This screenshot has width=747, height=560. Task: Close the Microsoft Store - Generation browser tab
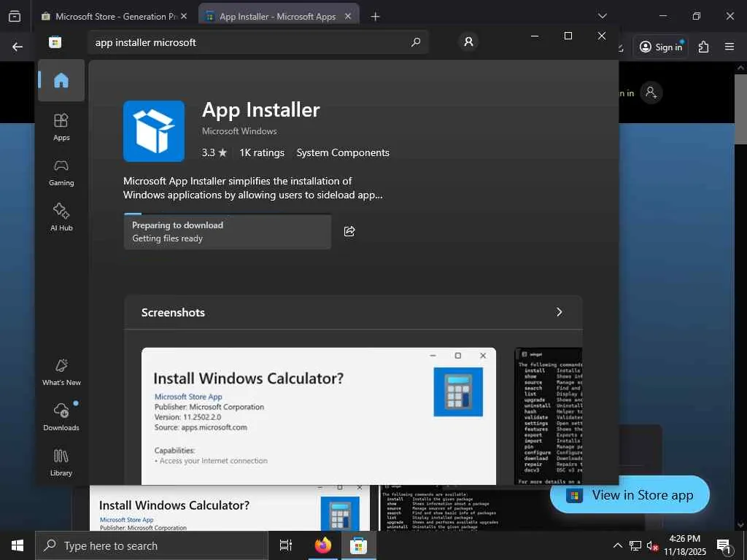tap(184, 16)
